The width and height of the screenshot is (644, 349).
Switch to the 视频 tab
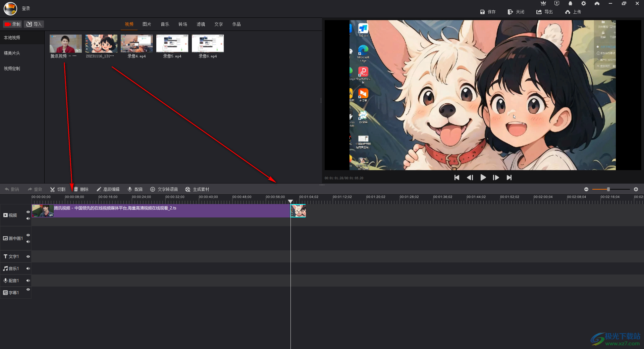129,24
